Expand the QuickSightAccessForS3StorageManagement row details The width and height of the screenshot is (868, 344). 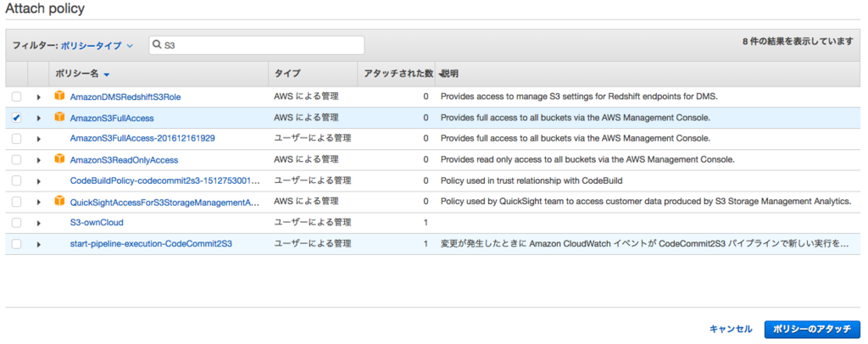pos(39,202)
